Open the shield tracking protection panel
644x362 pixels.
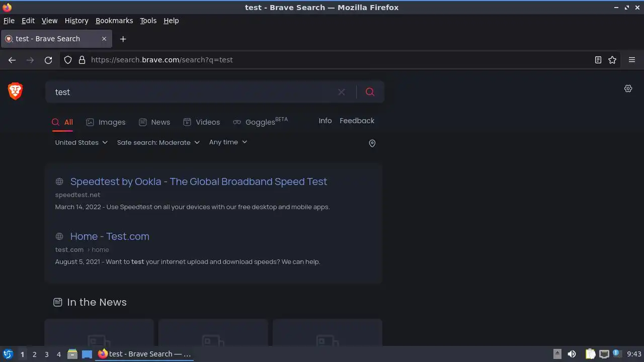[x=68, y=60]
